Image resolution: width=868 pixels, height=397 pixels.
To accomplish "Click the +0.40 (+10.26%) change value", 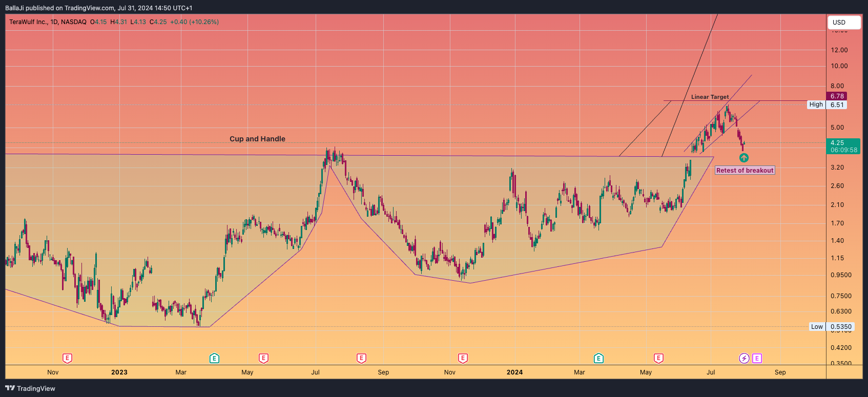I will (194, 22).
